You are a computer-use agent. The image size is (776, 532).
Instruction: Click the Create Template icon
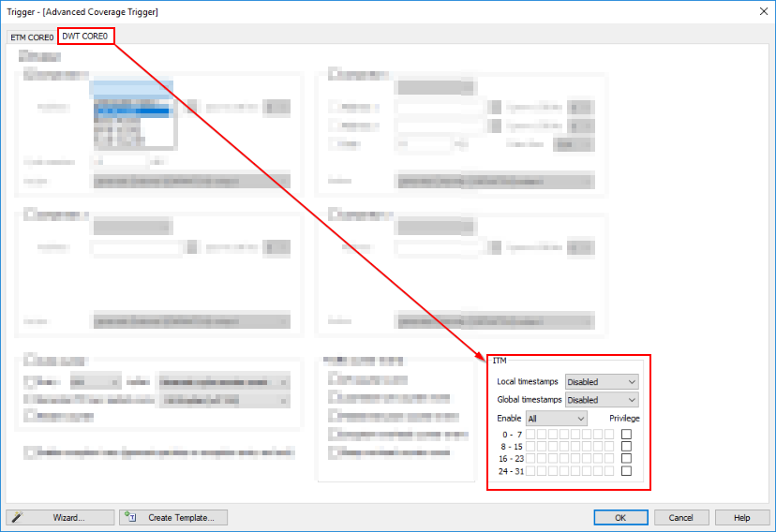(x=131, y=517)
